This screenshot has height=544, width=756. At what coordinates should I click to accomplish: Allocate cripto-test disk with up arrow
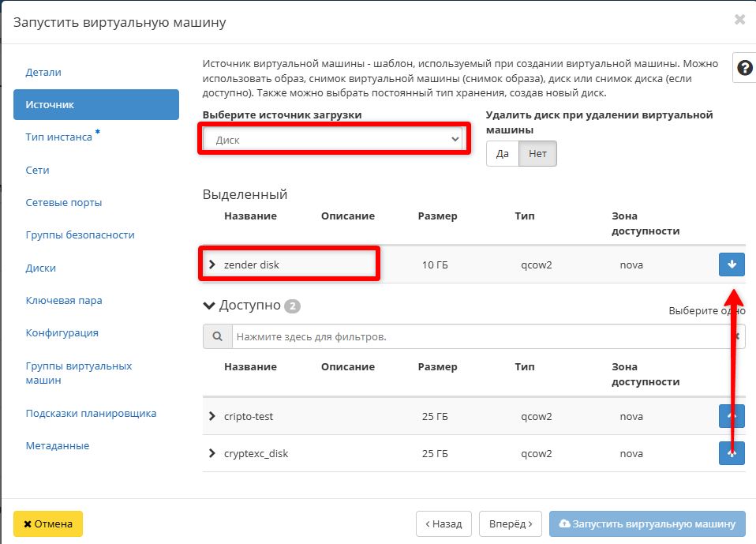click(732, 416)
